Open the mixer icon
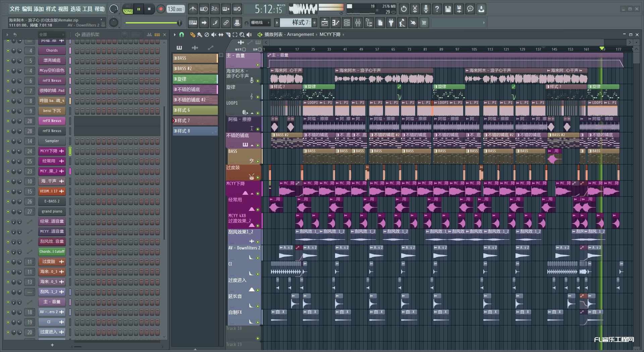Viewport: 644px width, 352px height. 358,23
